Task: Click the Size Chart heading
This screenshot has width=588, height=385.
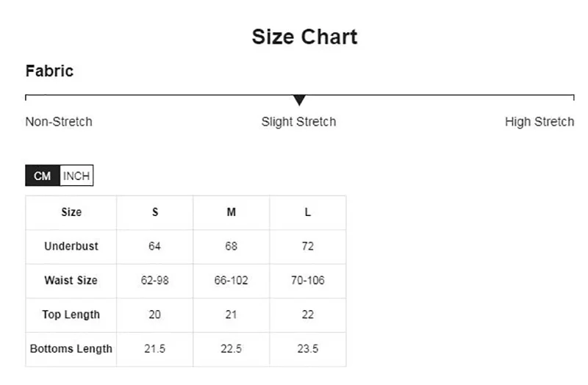Action: pyautogui.click(x=304, y=37)
